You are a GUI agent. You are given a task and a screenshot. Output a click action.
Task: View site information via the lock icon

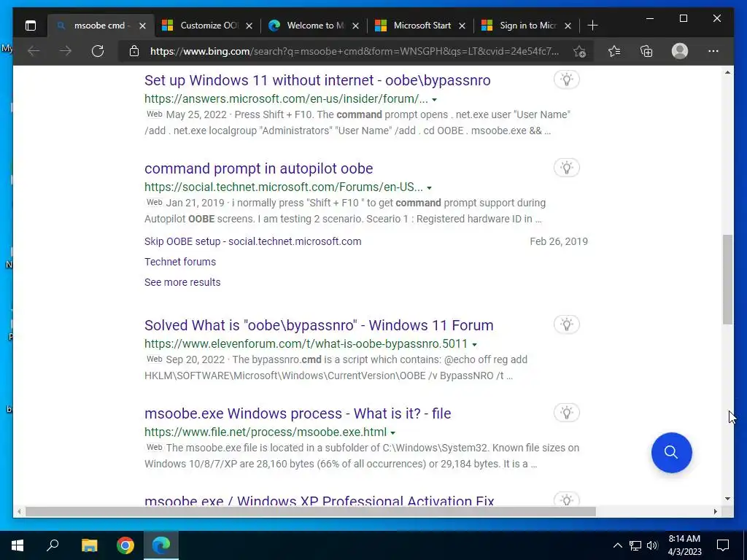(134, 51)
